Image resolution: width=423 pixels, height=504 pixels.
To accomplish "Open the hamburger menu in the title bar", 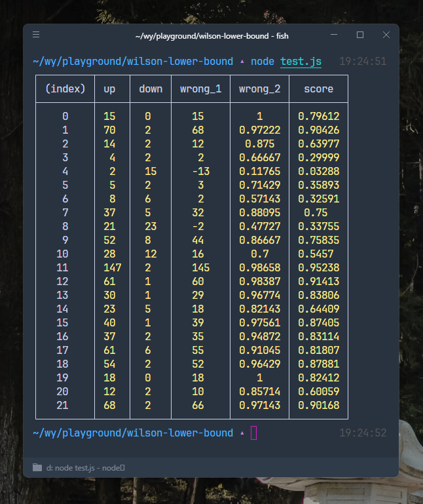I will [36, 35].
